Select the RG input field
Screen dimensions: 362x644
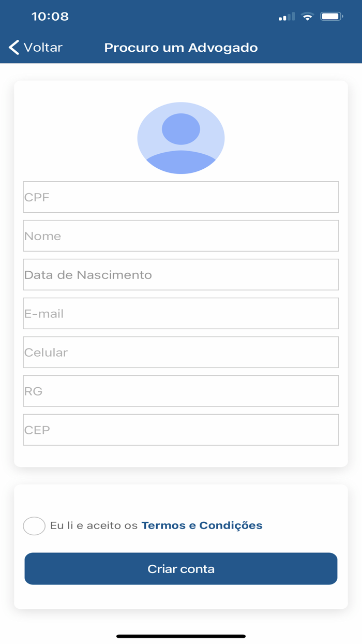[181, 391]
